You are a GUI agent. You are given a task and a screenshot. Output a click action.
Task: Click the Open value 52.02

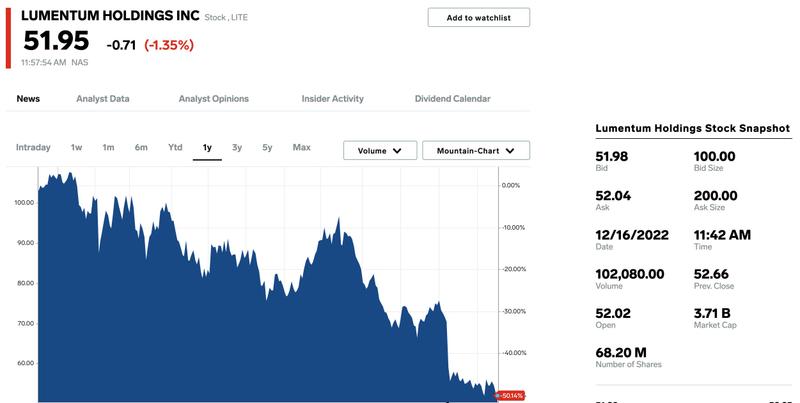pos(613,313)
